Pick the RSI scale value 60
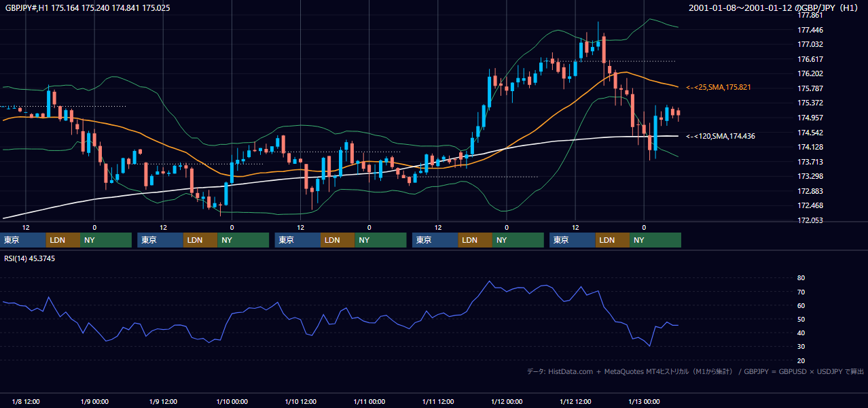 pos(801,305)
